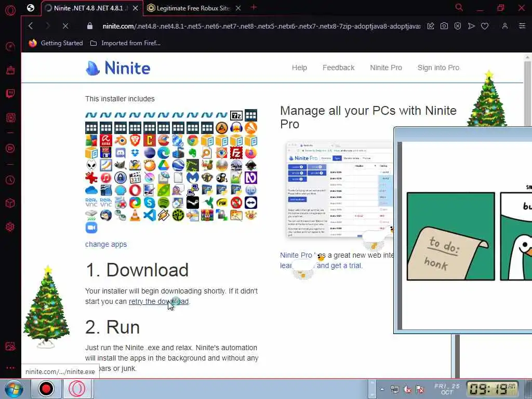Open the Feedback link

[339, 68]
